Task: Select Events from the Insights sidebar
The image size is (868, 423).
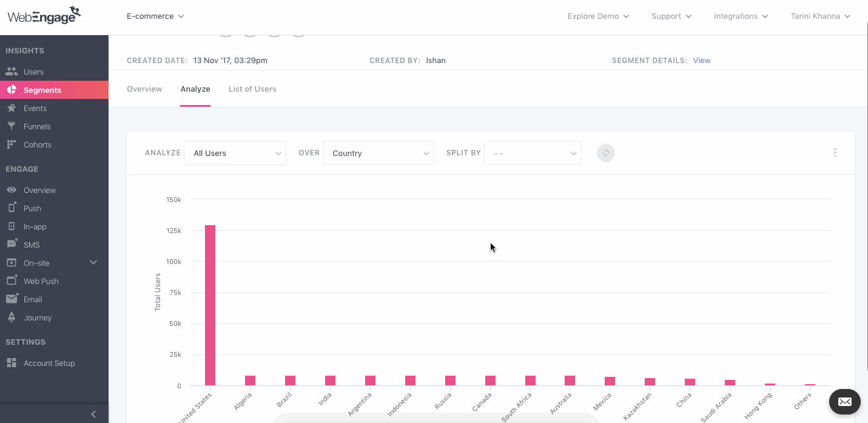Action: [34, 107]
